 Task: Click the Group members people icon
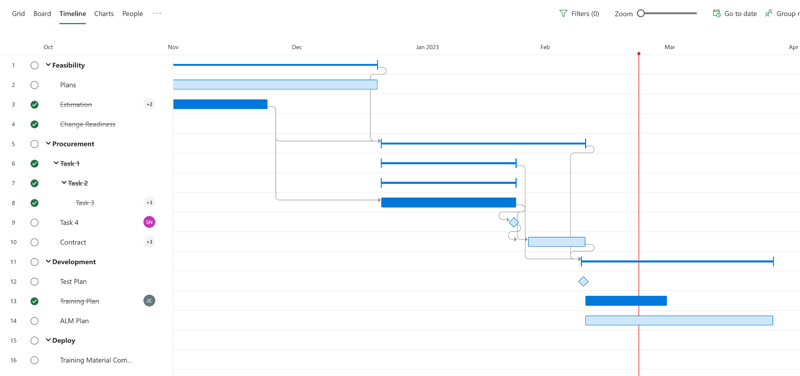coord(768,14)
